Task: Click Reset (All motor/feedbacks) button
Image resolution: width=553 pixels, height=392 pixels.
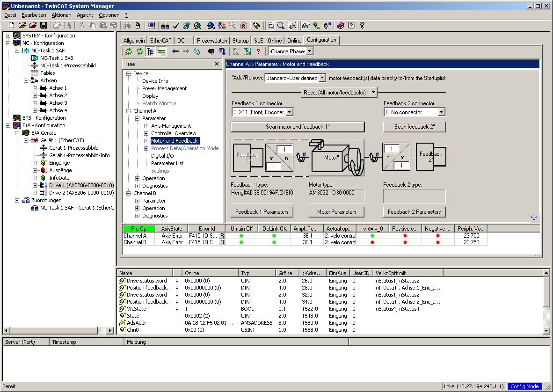Action: [335, 92]
